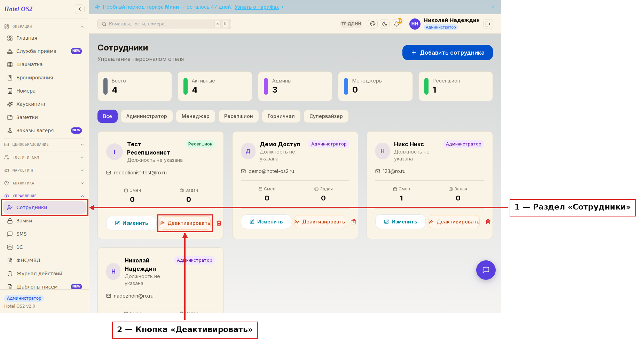644x347 pixels.
Task: Close the trial period banner
Action: [x=493, y=7]
